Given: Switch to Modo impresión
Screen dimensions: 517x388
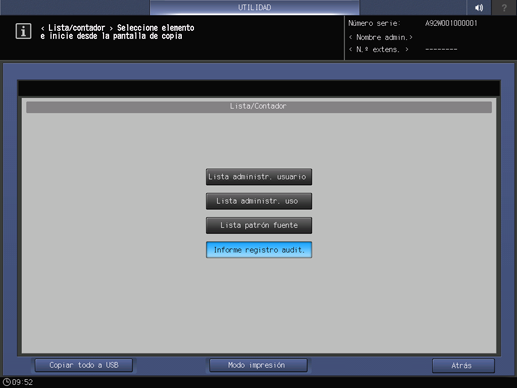Looking at the screenshot, I should (258, 365).
